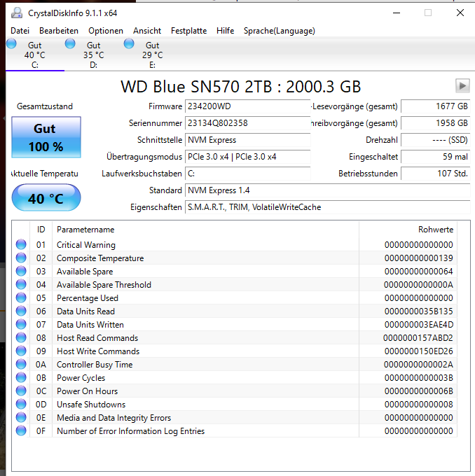This screenshot has width=475, height=476.
Task: Click the status orb beside Unsafe Shutdowns
Action: click(21, 405)
